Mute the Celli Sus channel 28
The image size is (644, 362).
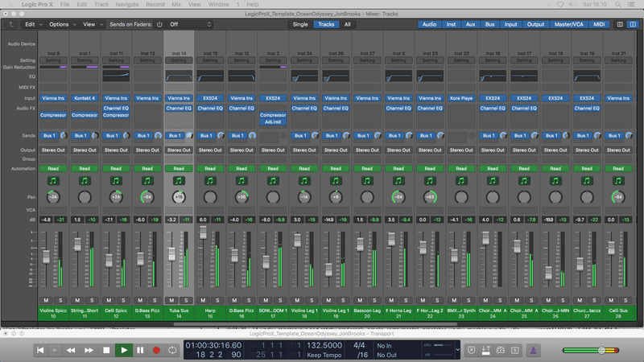611,300
